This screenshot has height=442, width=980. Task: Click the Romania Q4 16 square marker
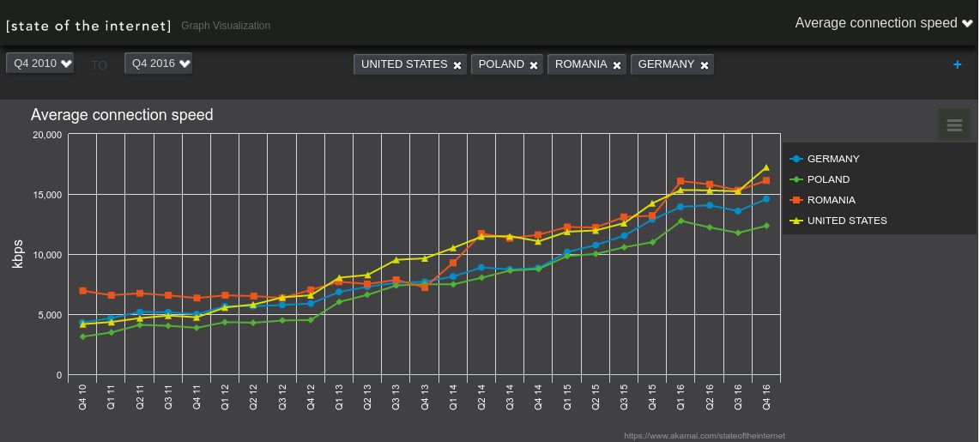765,181
